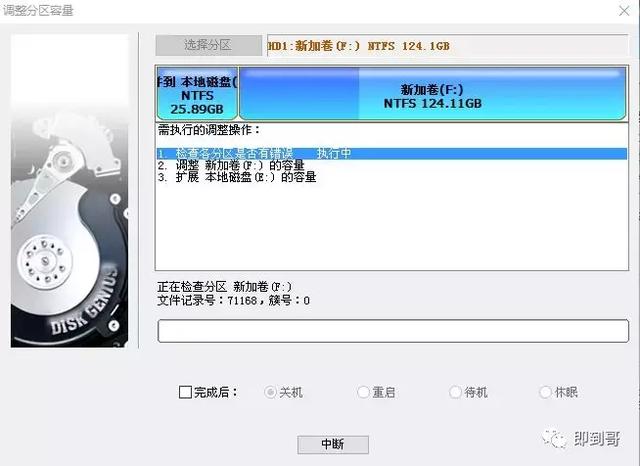Select step 2 调整 新加卷(F:) 的容量
This screenshot has height=466, width=640.
[x=231, y=165]
